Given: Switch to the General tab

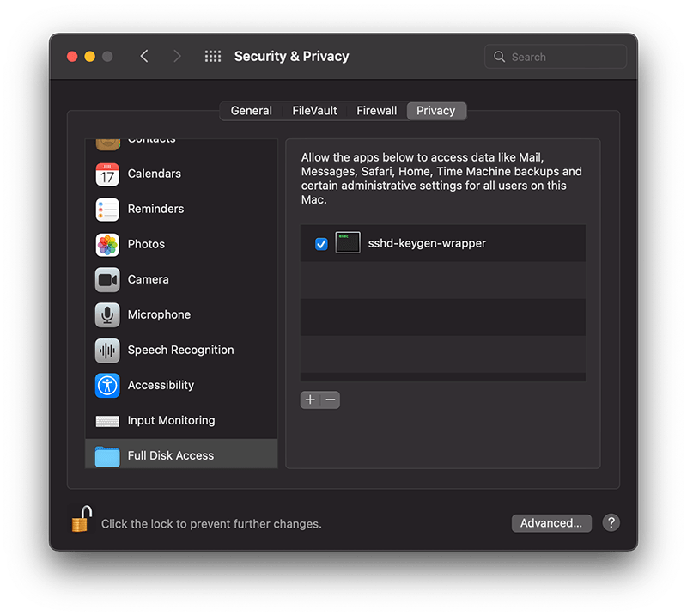Looking at the screenshot, I should [x=251, y=111].
